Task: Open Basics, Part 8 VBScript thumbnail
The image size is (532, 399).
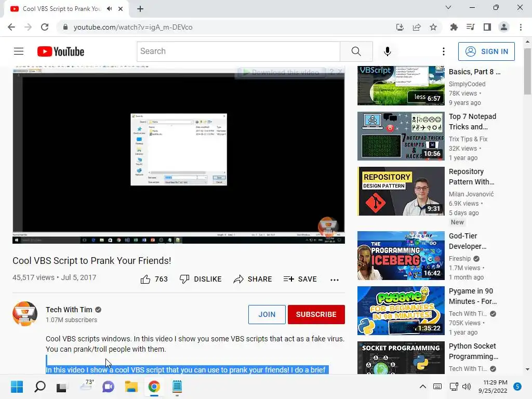Action: click(401, 86)
